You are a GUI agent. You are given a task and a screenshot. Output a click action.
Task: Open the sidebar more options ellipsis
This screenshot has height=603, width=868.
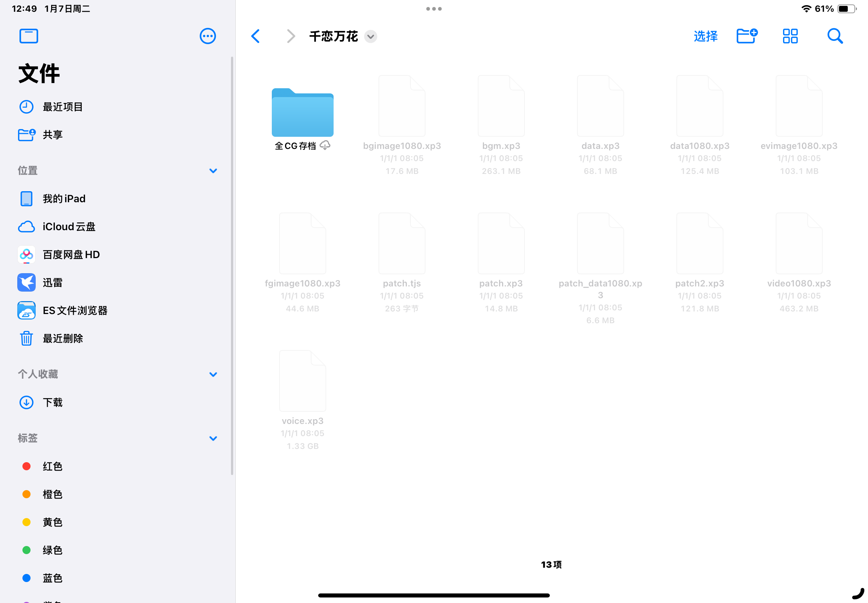pyautogui.click(x=207, y=36)
